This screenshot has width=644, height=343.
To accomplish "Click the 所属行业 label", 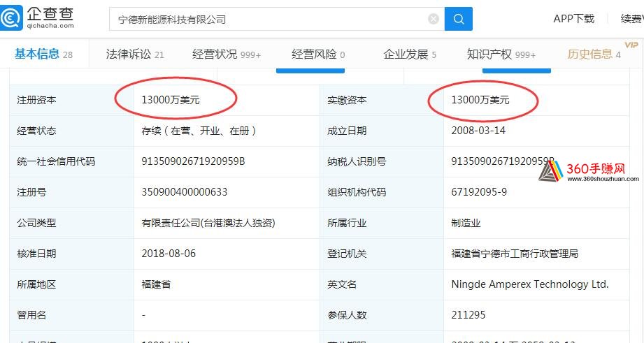I will (347, 223).
